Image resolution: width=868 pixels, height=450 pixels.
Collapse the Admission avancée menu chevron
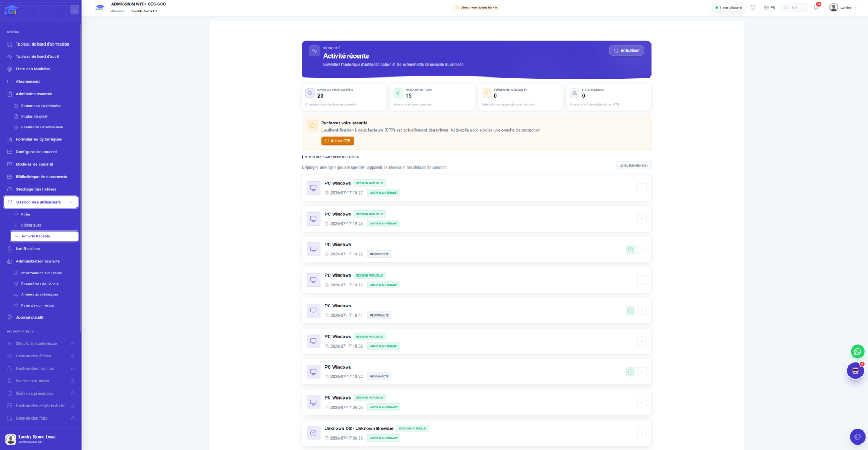tap(72, 94)
